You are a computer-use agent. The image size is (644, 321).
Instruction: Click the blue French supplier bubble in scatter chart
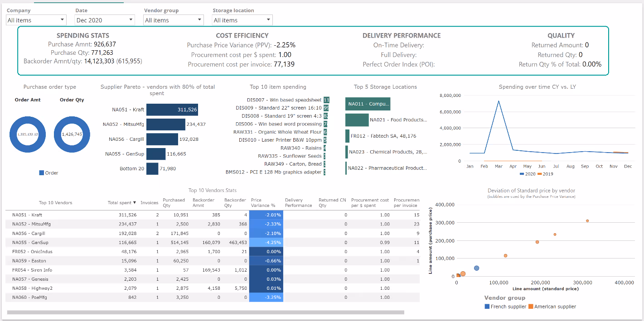[x=476, y=268]
